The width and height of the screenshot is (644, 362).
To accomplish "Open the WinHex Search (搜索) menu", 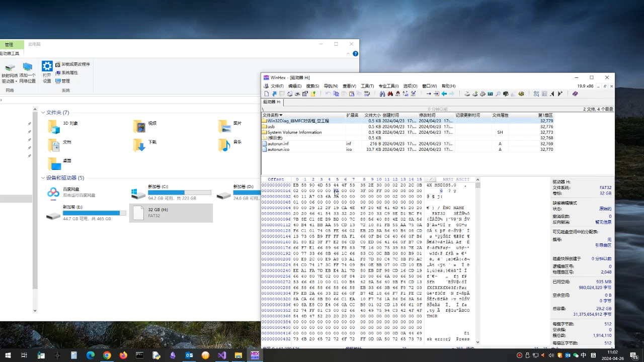I will pos(312,86).
